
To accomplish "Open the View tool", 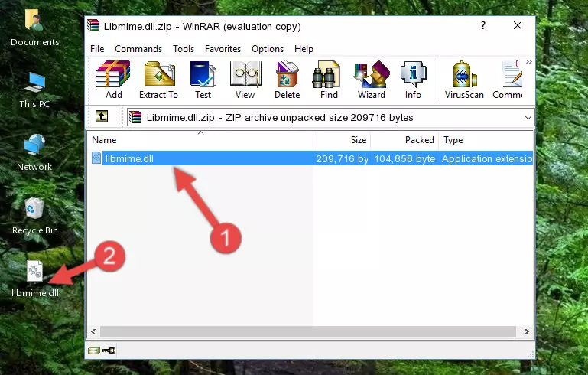I will [x=245, y=80].
